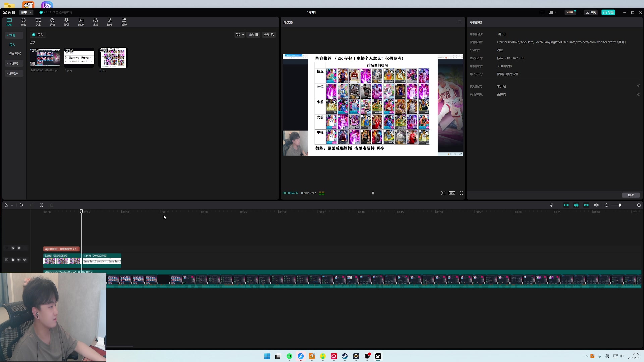
Task: Open the 媒体 (Media) tab
Action: click(x=9, y=22)
